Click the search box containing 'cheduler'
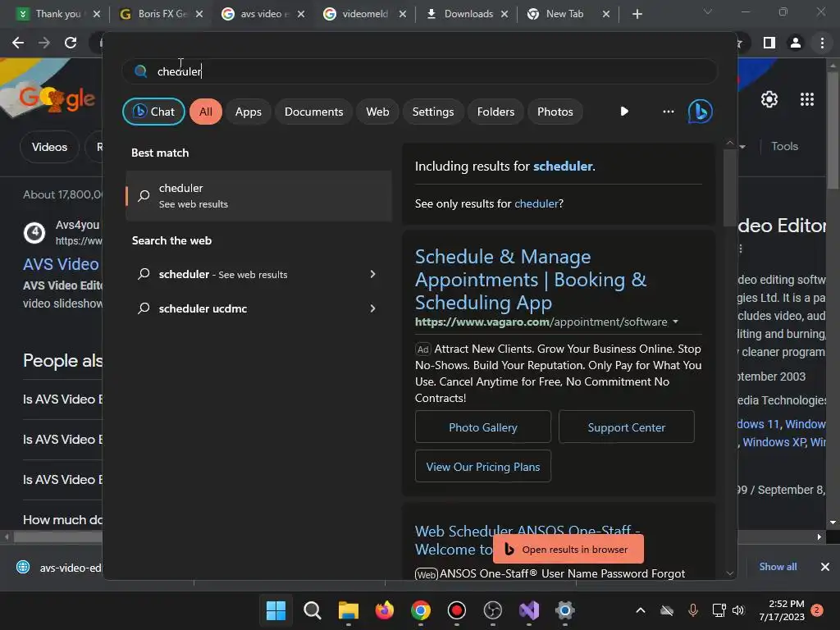Image resolution: width=840 pixels, height=630 pixels. (x=420, y=71)
